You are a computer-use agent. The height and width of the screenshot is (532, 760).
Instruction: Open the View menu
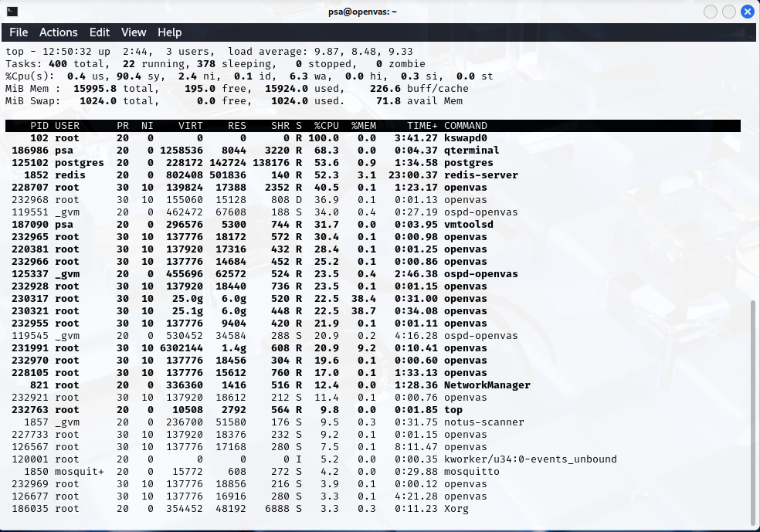click(x=134, y=32)
